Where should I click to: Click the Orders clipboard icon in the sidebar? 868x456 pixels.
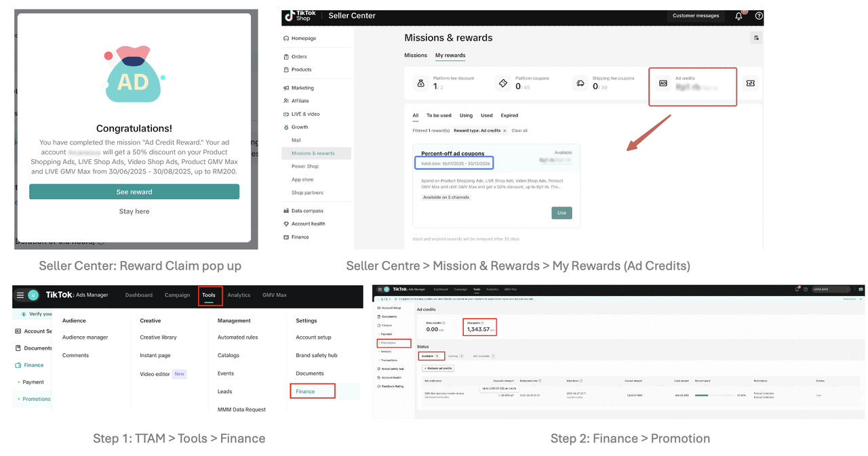(287, 57)
